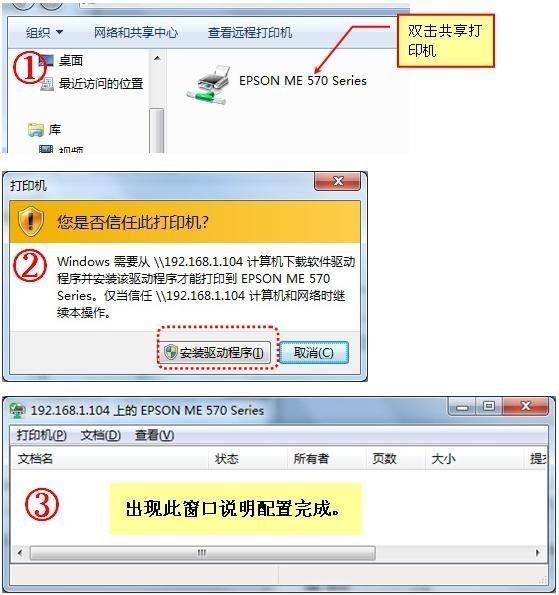Expand the 组织 (Organize) dropdown

point(44,33)
